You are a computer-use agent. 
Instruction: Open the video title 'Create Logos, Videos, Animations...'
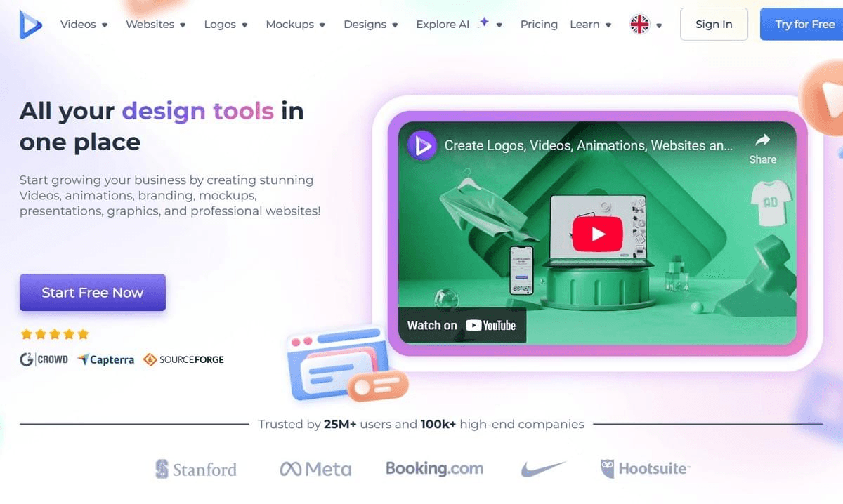[x=589, y=146]
